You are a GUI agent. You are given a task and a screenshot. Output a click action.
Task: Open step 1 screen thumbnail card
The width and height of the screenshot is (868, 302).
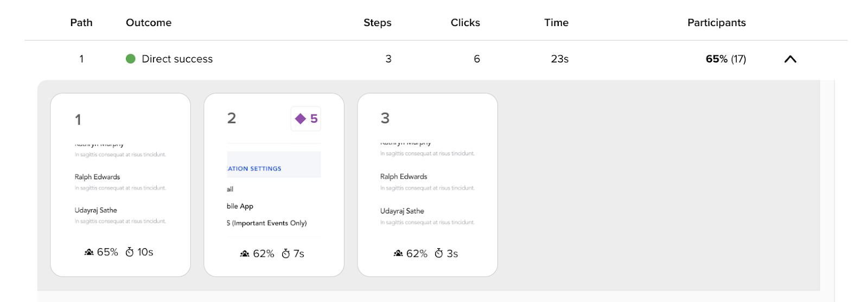(x=120, y=185)
